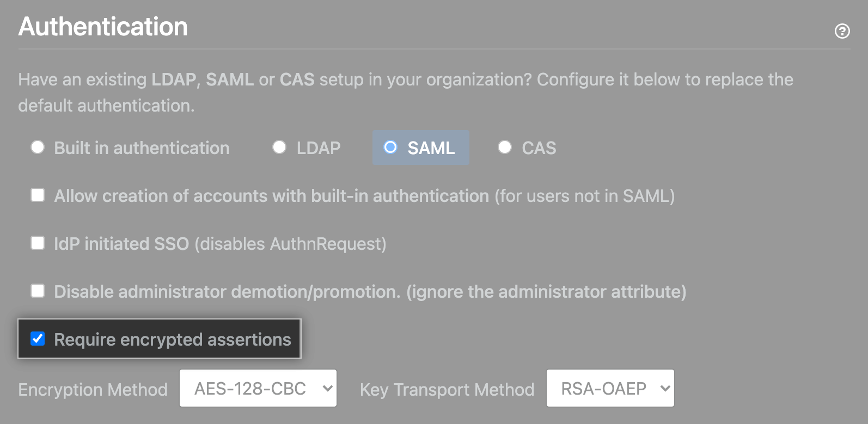Select the SAML radio button

pyautogui.click(x=390, y=147)
